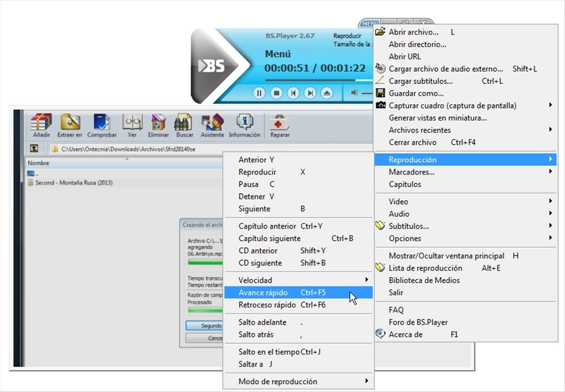The image size is (565, 392).
Task: Select Salto en el tiempo entry
Action: [x=298, y=352]
